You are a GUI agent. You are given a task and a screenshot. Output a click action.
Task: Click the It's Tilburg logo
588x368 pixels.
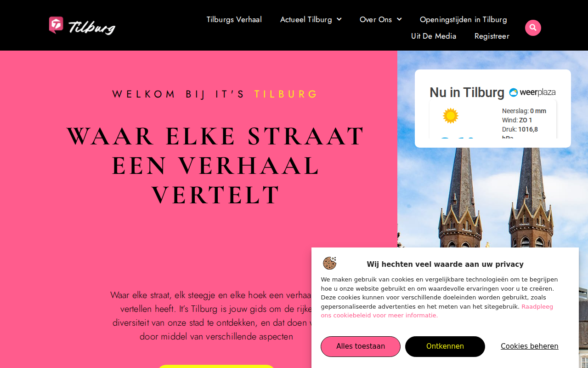pyautogui.click(x=82, y=26)
